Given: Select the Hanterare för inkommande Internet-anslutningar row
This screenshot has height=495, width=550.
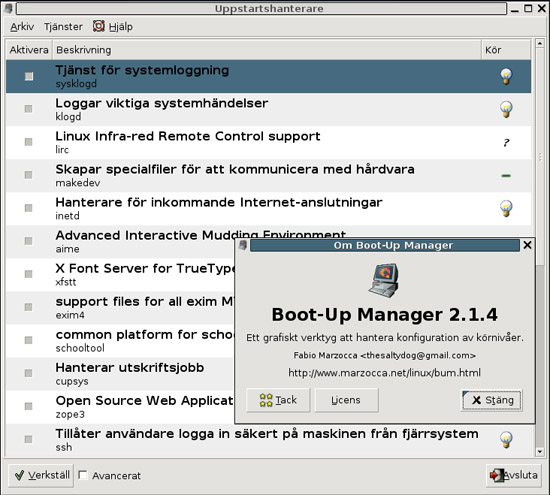Looking at the screenshot, I should [x=268, y=208].
